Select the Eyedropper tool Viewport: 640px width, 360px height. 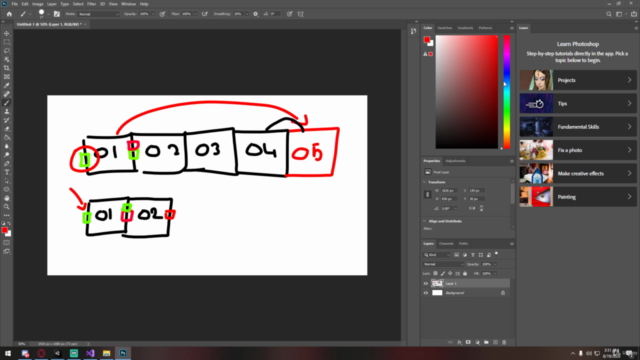[7, 85]
